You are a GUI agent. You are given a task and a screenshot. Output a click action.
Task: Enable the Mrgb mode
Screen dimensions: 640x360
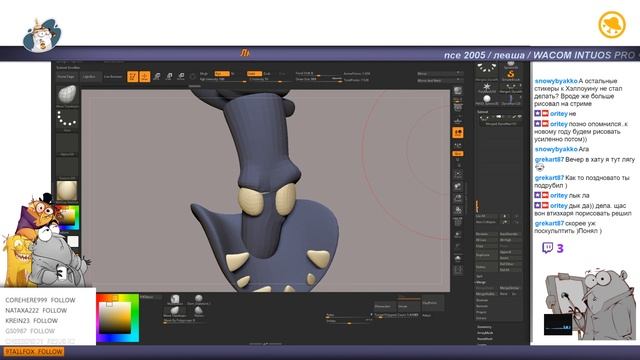(x=204, y=74)
